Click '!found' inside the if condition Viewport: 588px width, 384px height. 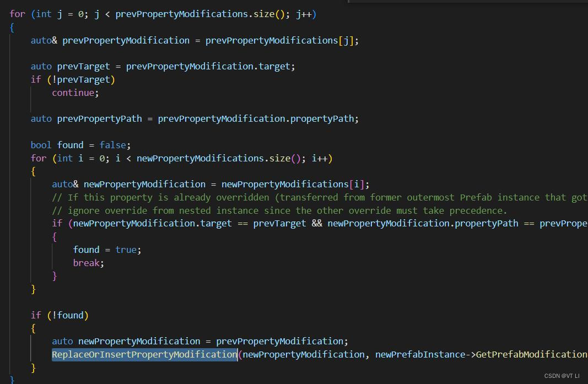(x=67, y=315)
